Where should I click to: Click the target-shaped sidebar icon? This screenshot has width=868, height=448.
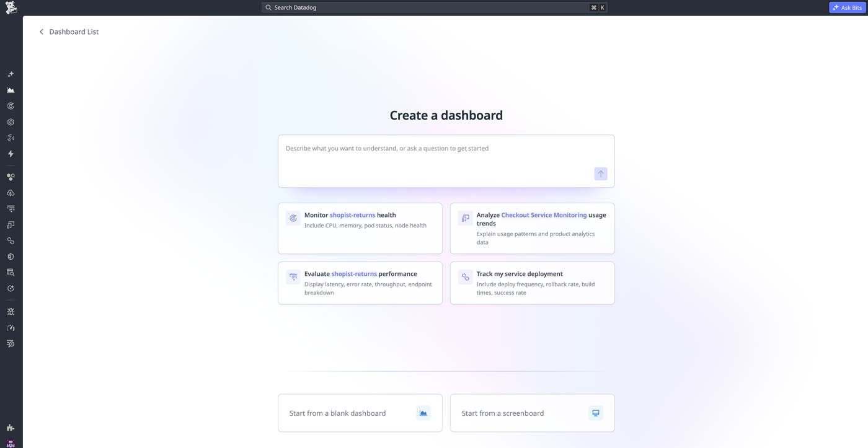click(11, 106)
